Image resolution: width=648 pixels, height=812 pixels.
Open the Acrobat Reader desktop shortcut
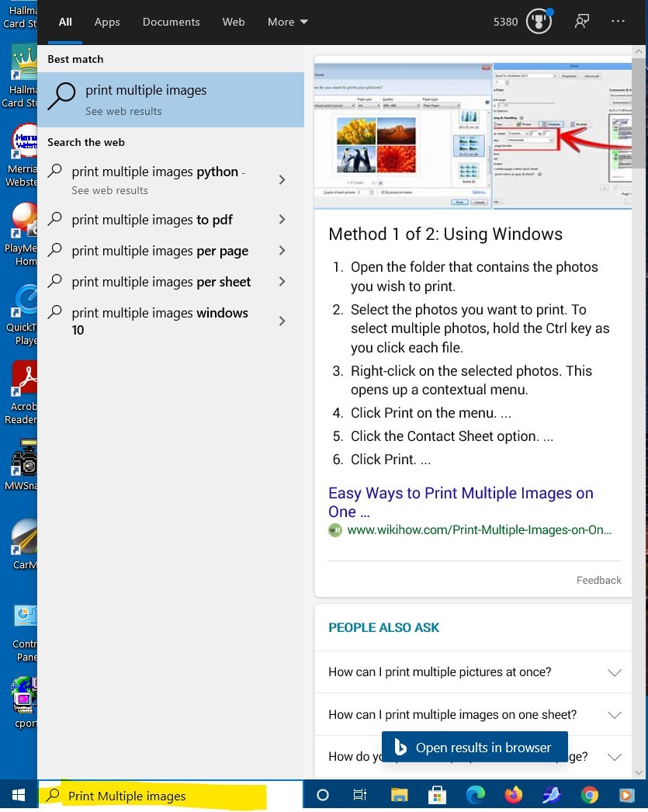coord(23,393)
